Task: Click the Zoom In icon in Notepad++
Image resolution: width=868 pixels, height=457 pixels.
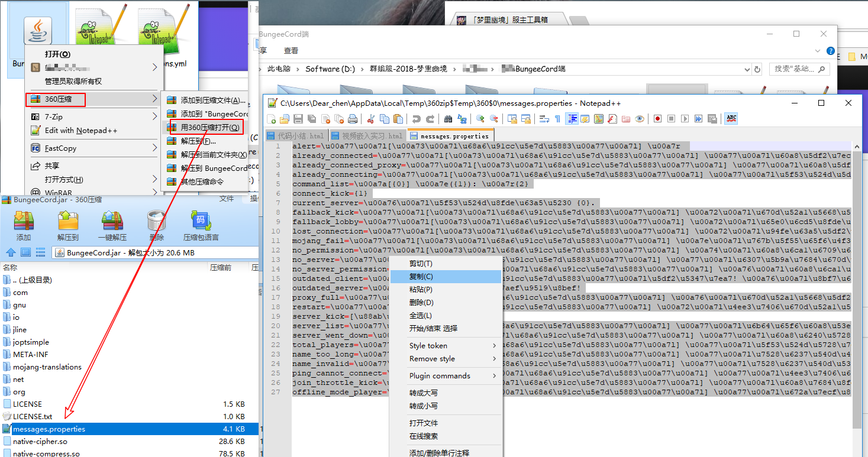Action: (480, 119)
